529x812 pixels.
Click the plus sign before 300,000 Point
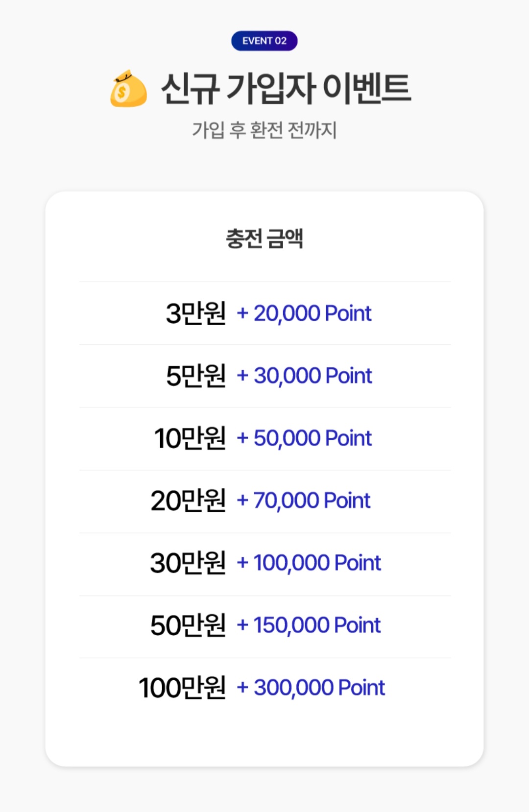tap(242, 688)
